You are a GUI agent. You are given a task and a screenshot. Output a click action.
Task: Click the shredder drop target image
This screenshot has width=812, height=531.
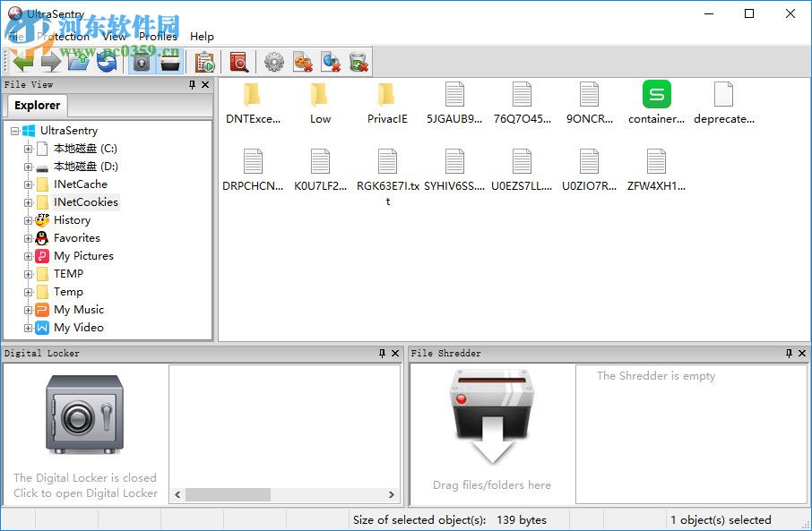click(492, 416)
